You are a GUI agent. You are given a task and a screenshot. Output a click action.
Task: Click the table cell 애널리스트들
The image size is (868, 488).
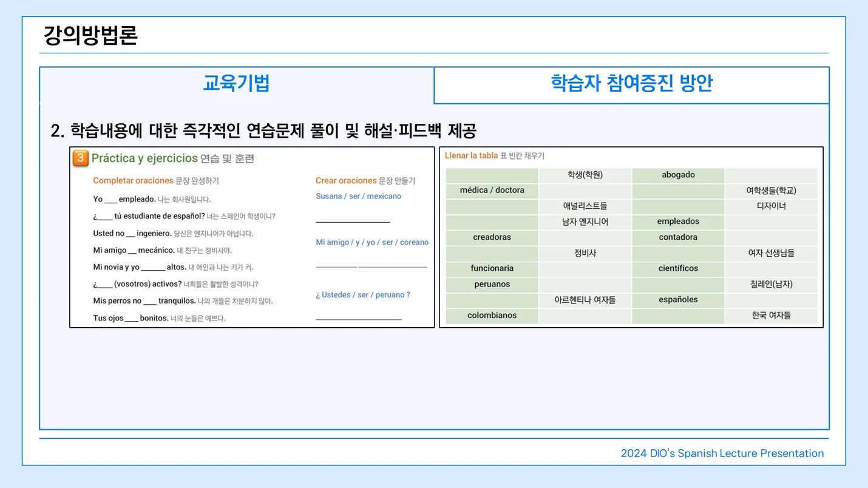coord(585,206)
